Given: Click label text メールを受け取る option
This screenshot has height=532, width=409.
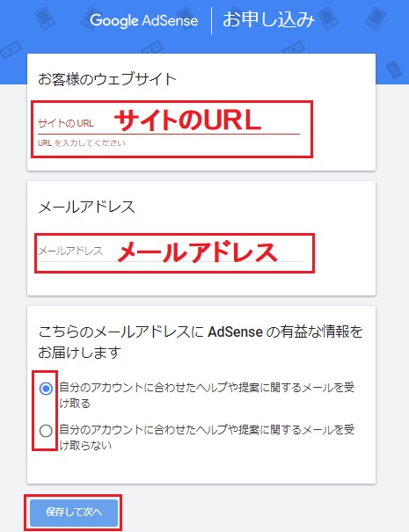Looking at the screenshot, I should [x=207, y=396].
